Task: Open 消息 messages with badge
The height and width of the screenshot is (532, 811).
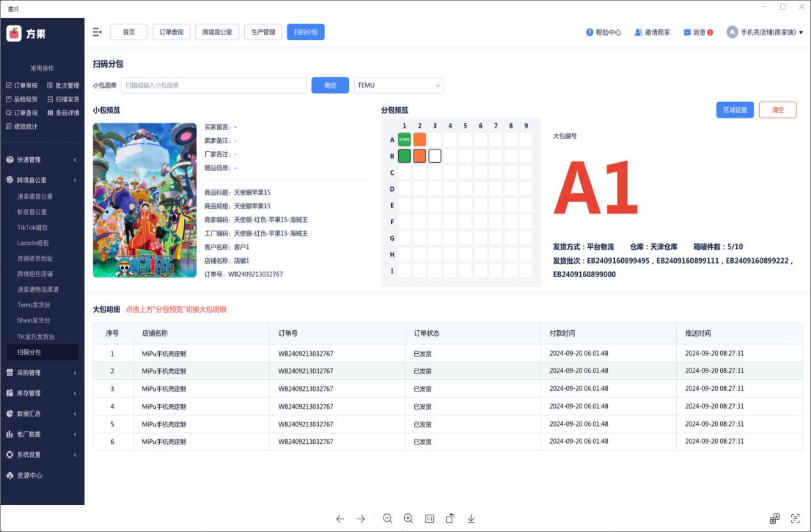Action: [x=698, y=32]
